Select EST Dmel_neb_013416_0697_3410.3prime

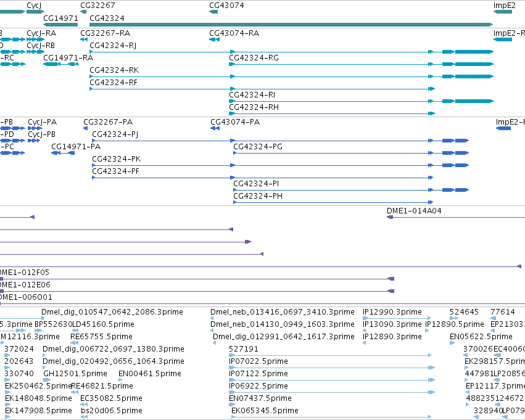click(283, 312)
